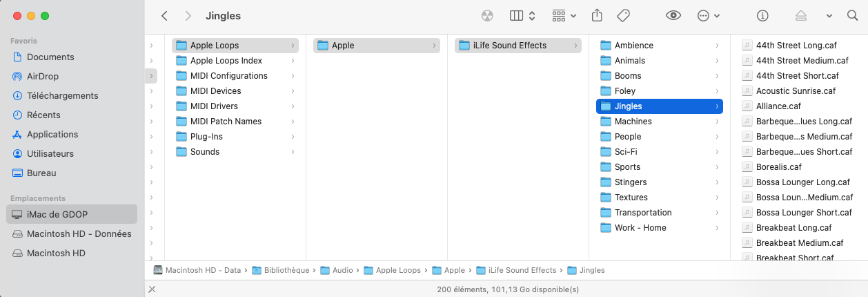Select Macintosh HD volume in sidebar
This screenshot has height=297, width=868.
(72, 253)
